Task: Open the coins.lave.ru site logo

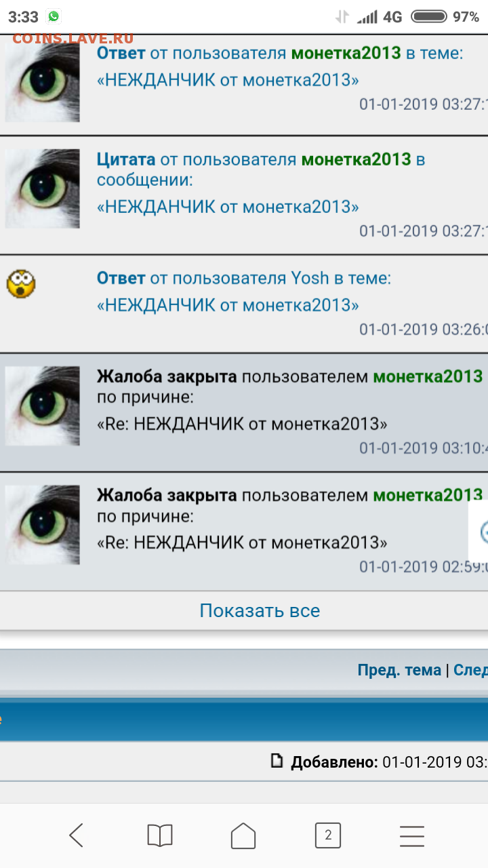Action: point(73,38)
